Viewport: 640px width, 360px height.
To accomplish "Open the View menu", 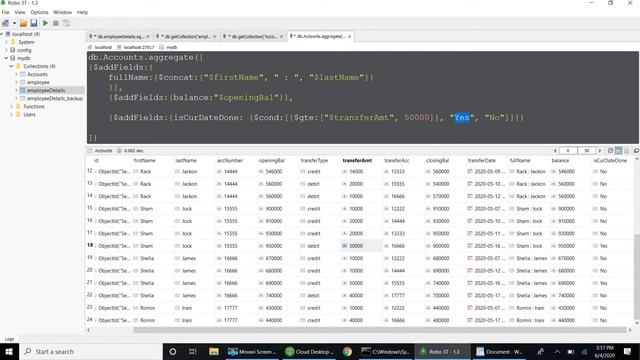I will pos(20,12).
